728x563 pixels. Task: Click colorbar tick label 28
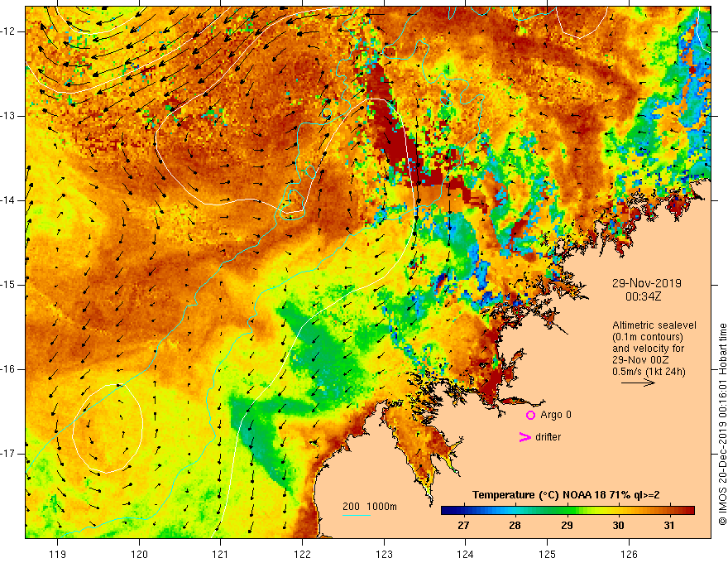pyautogui.click(x=515, y=526)
